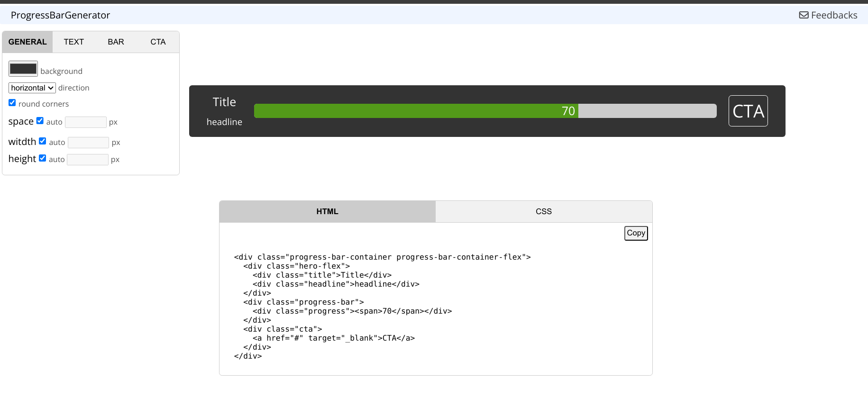This screenshot has height=415, width=868.
Task: Focus the space px input field
Action: tap(86, 122)
